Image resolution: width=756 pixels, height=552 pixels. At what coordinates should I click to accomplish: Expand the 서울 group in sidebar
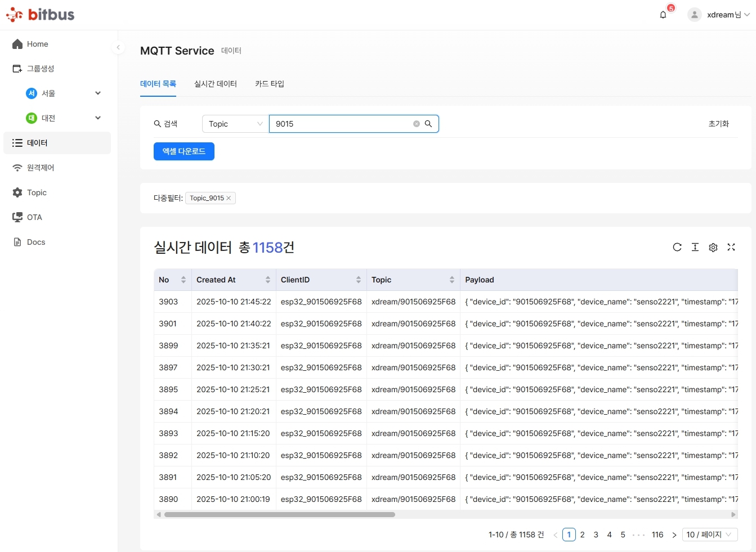(98, 93)
